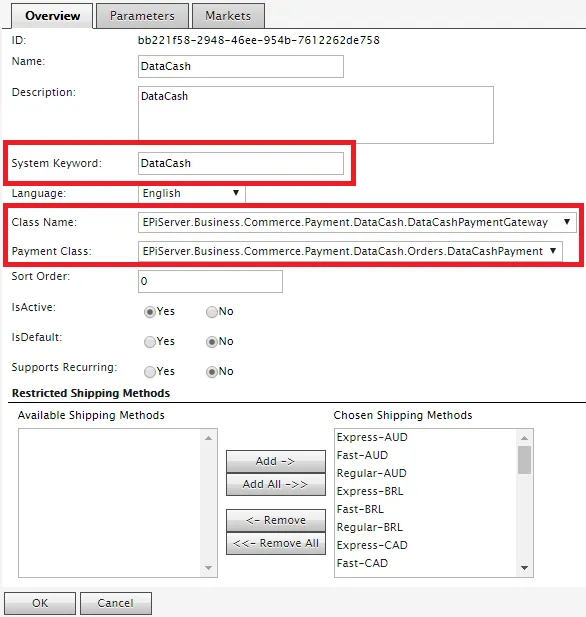Screen dimensions: 586x617
Task: Click the Available Shipping Methods list box
Action: [x=118, y=503]
